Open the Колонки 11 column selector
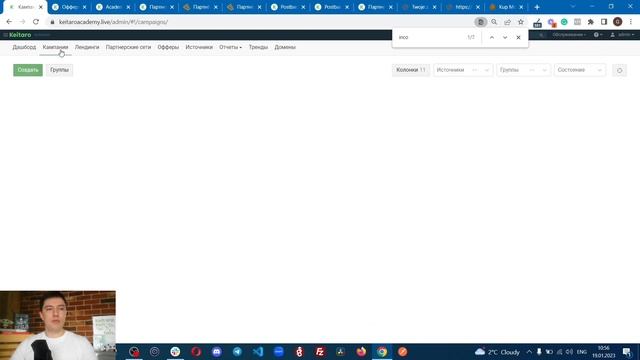Screen dimensions: 640x360 pos(411,70)
